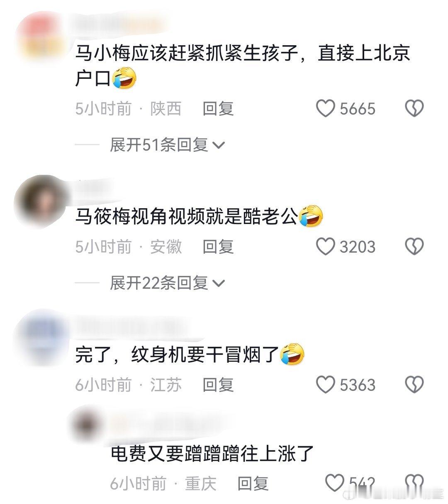Tap the broken heart on the 安徽 comment

414,247
